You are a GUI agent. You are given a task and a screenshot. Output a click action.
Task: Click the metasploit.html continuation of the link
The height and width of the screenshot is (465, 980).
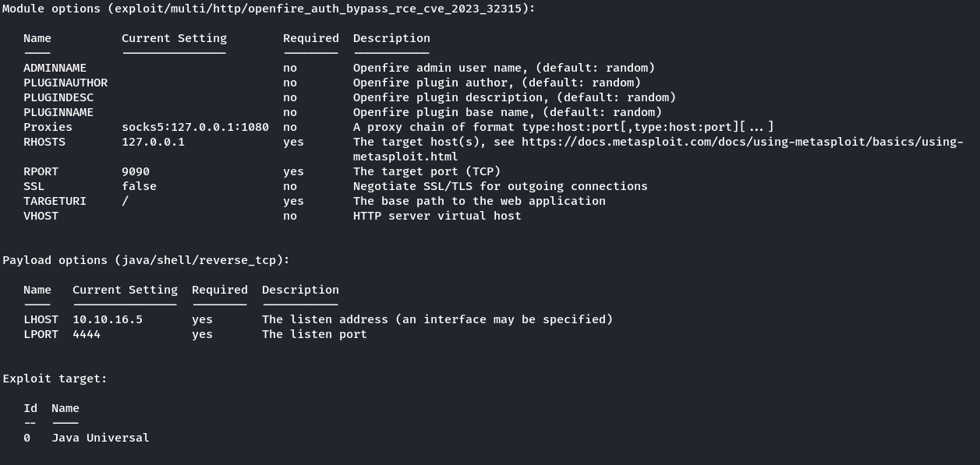[405, 157]
